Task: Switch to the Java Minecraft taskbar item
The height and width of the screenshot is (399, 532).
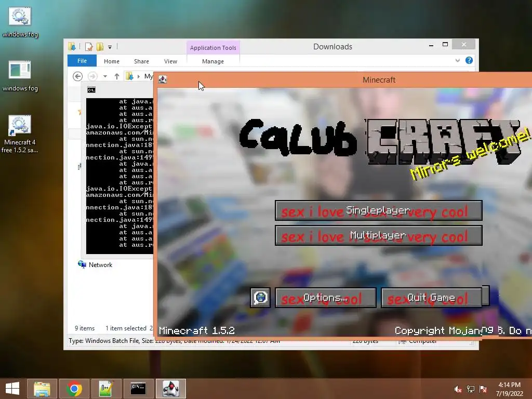Action: pos(171,389)
